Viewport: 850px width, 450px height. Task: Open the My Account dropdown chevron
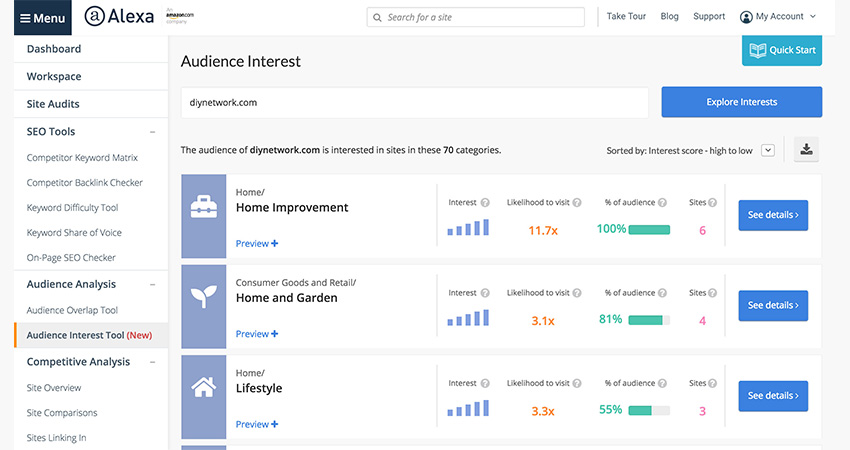point(813,17)
